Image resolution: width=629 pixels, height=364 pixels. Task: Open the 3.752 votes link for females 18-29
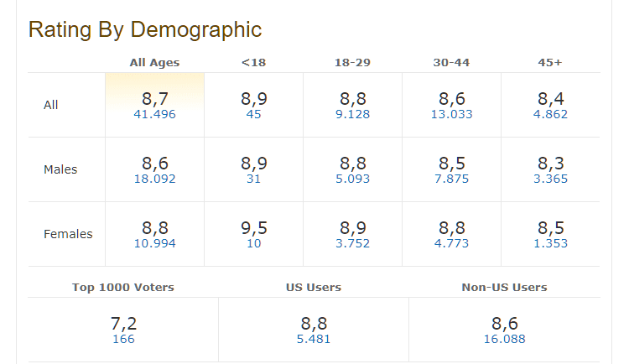[x=352, y=243]
